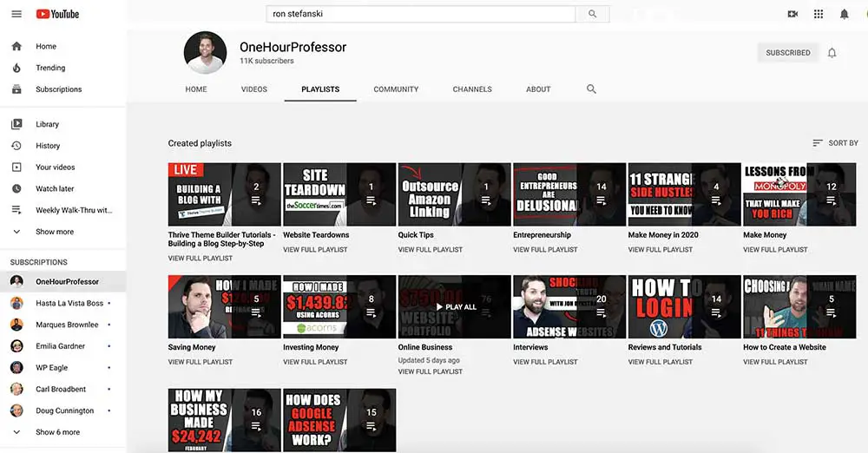
Task: Click the Reviews and Tutorials playlist title
Action: pos(665,347)
